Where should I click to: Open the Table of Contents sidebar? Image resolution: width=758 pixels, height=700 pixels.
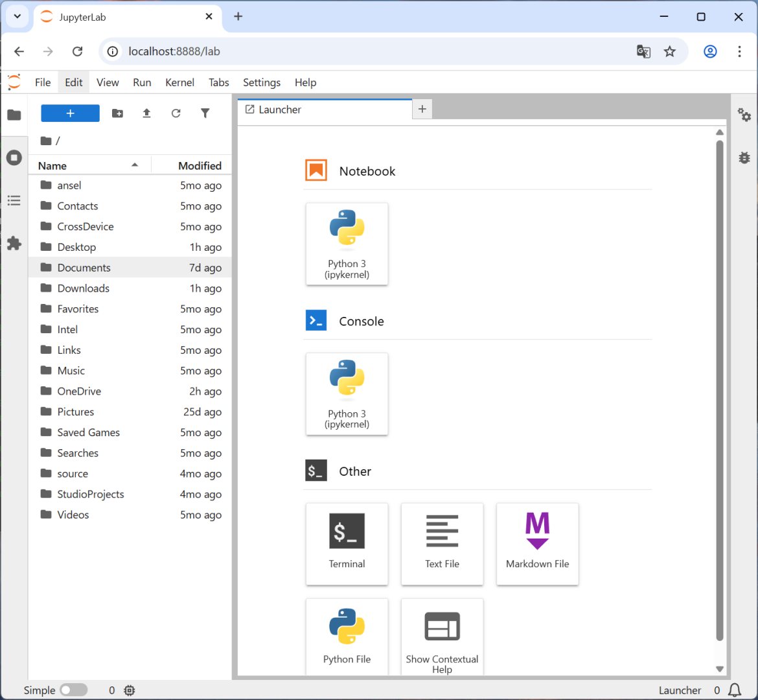coord(14,200)
